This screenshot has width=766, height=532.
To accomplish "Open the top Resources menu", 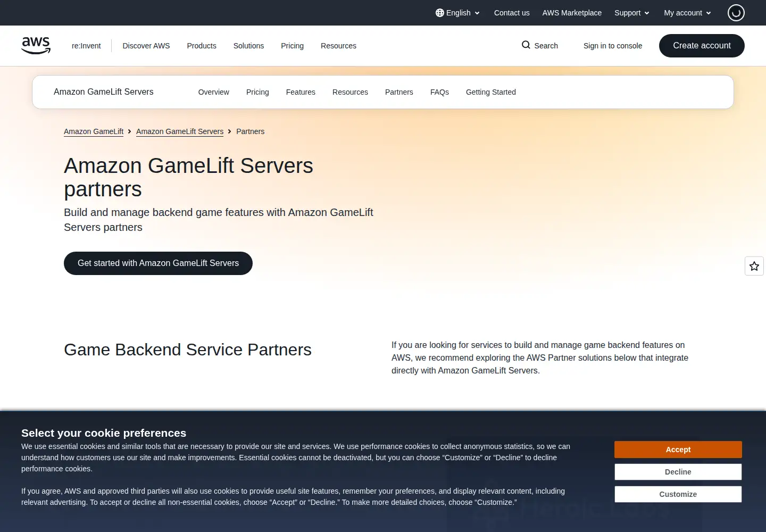I will [338, 46].
